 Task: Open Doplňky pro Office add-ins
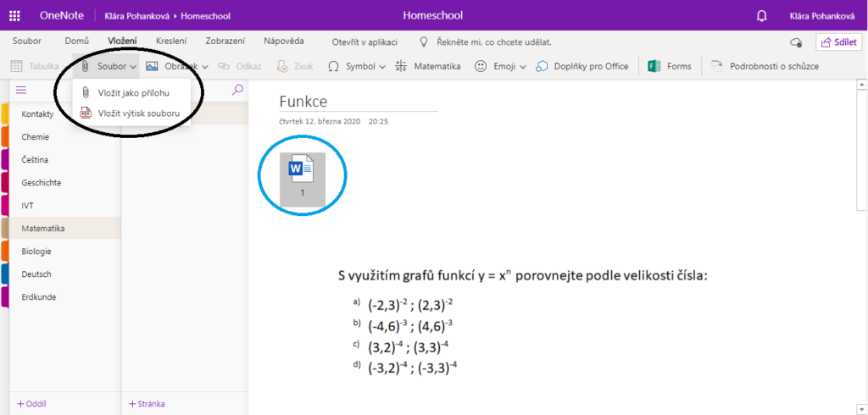click(581, 66)
